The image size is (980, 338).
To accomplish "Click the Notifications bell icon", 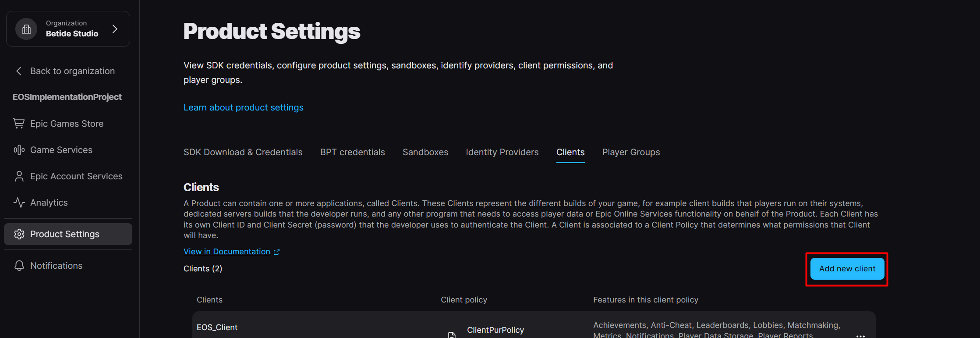I will point(19,266).
